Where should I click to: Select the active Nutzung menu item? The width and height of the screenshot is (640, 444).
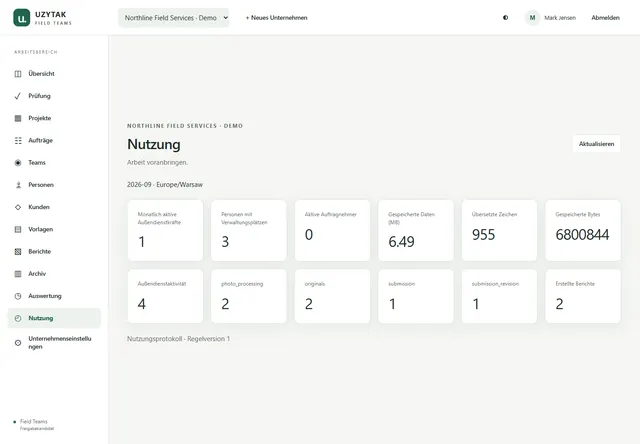tap(54, 318)
